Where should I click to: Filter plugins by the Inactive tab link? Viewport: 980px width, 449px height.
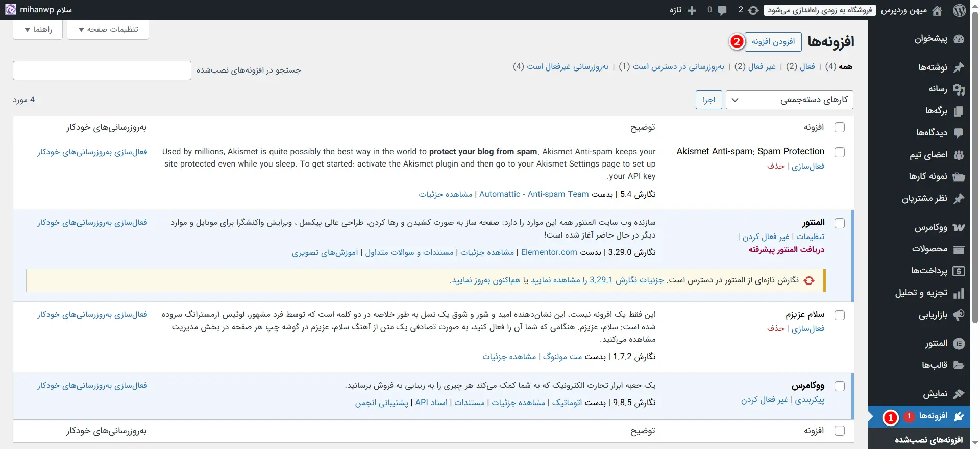[762, 67]
